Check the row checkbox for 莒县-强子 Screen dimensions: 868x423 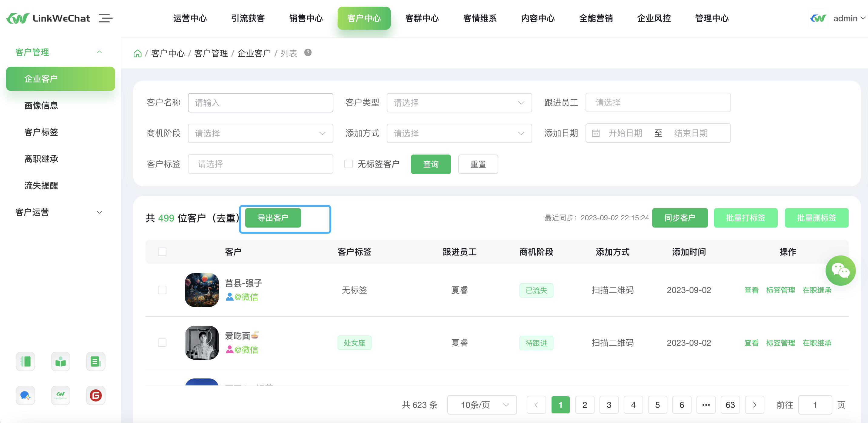[x=162, y=290]
